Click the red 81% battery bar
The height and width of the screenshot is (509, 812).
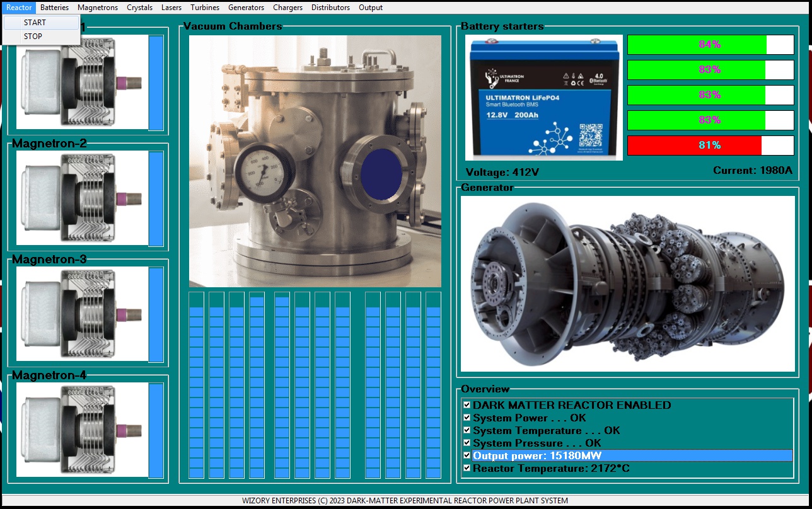(x=710, y=146)
